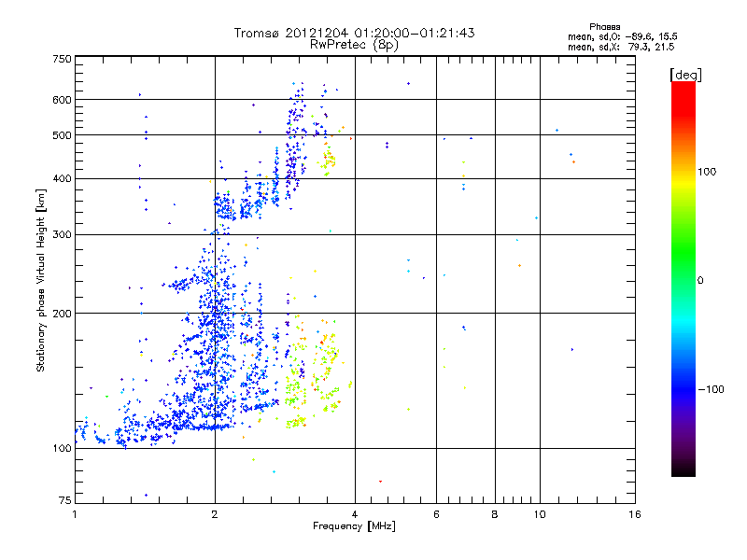Click the Phases header text
Viewport: 747px width, 560px height.
click(604, 27)
